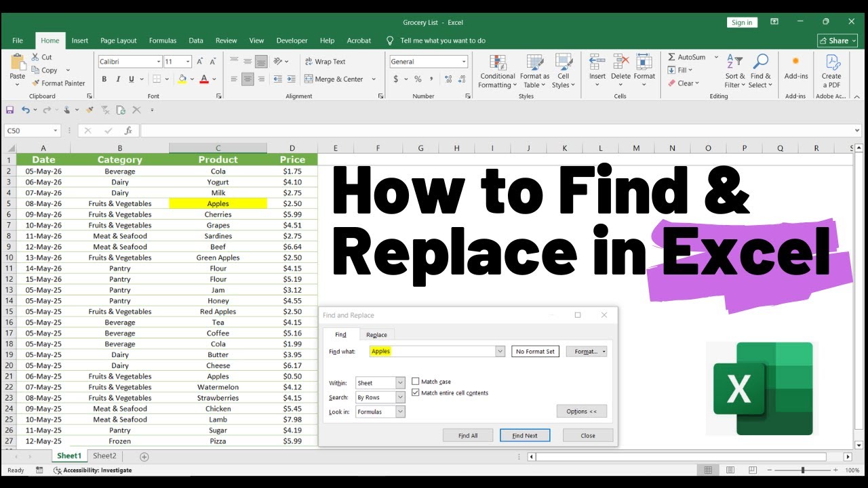Switch to Normal view in status bar
This screenshot has width=868, height=488.
pyautogui.click(x=708, y=470)
